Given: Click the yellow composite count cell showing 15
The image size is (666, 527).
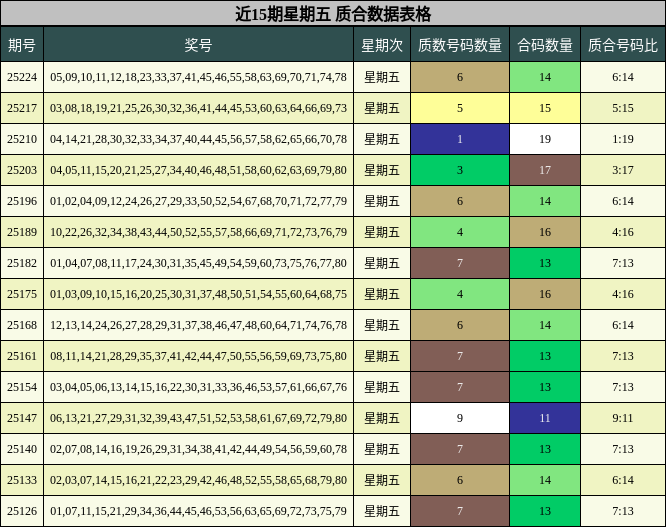Looking at the screenshot, I should [x=545, y=108].
